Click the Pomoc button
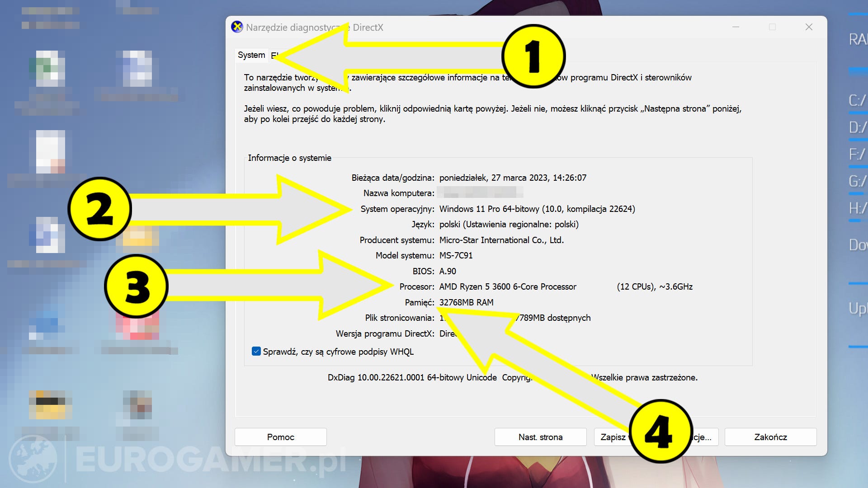The image size is (868, 488). (x=280, y=437)
